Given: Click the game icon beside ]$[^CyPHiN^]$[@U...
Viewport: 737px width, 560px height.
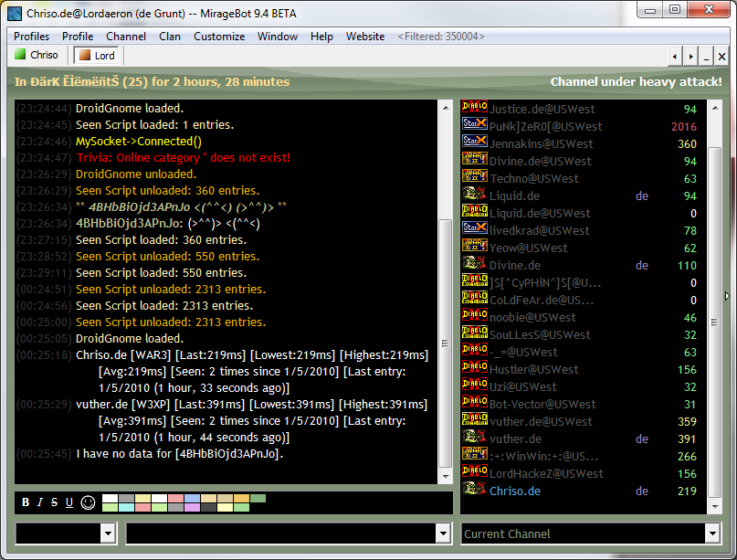Looking at the screenshot, I should pos(475,280).
